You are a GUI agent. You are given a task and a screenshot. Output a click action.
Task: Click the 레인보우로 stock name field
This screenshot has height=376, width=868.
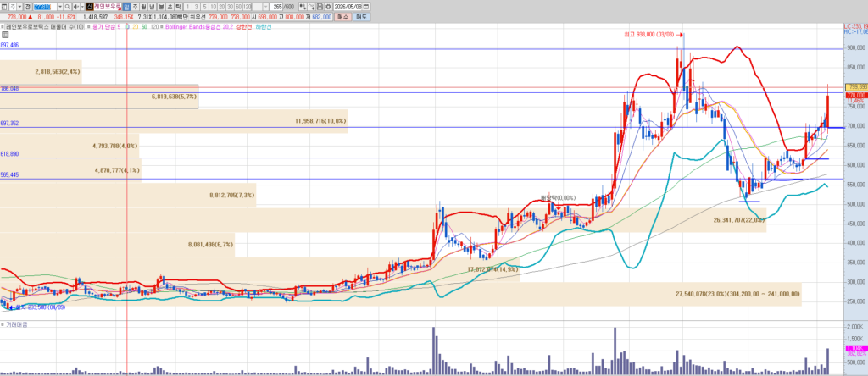click(x=108, y=7)
